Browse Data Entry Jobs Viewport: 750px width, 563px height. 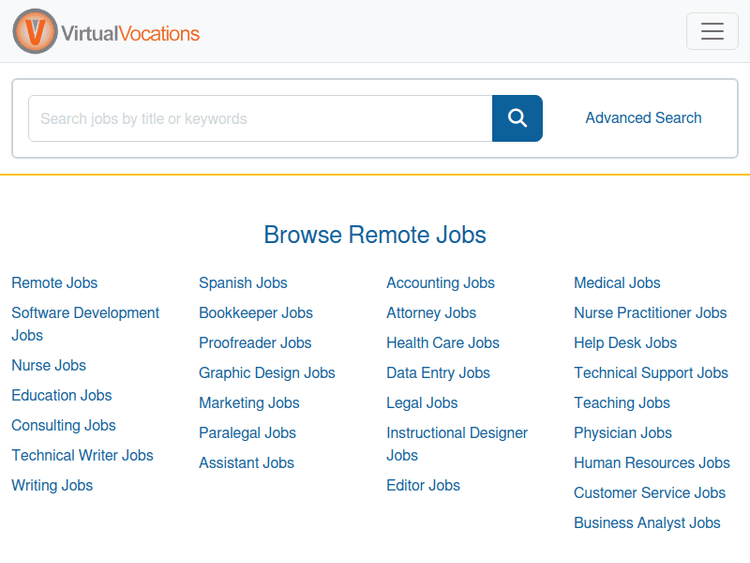(438, 373)
